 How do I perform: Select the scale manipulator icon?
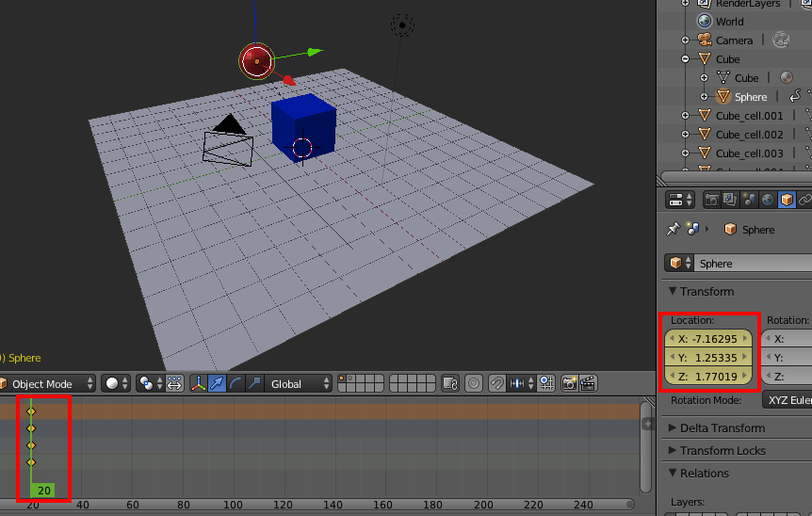[x=254, y=383]
